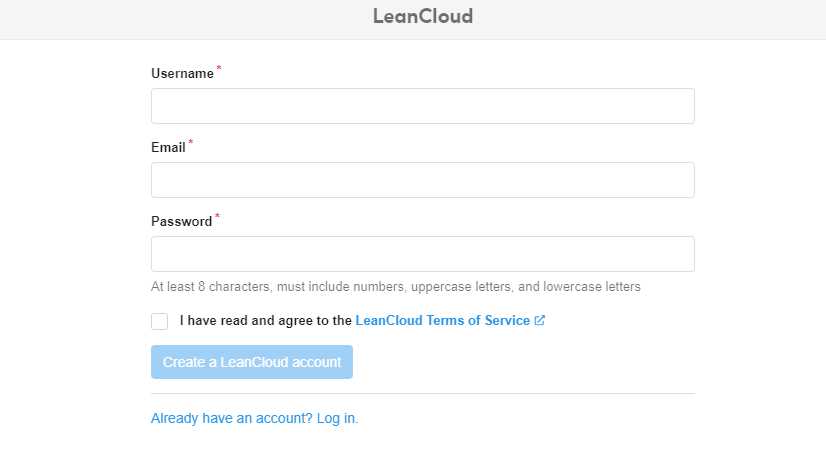Click the divider line below the create button
This screenshot has width=826, height=475.
[x=423, y=393]
